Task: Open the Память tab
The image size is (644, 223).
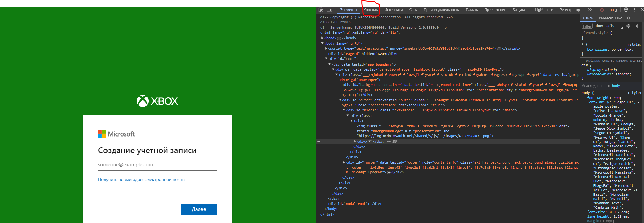Action: (472, 10)
